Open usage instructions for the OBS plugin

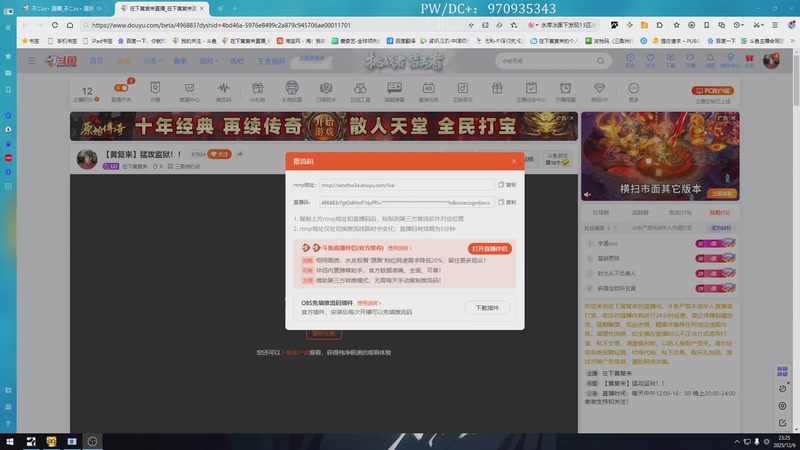coord(369,303)
